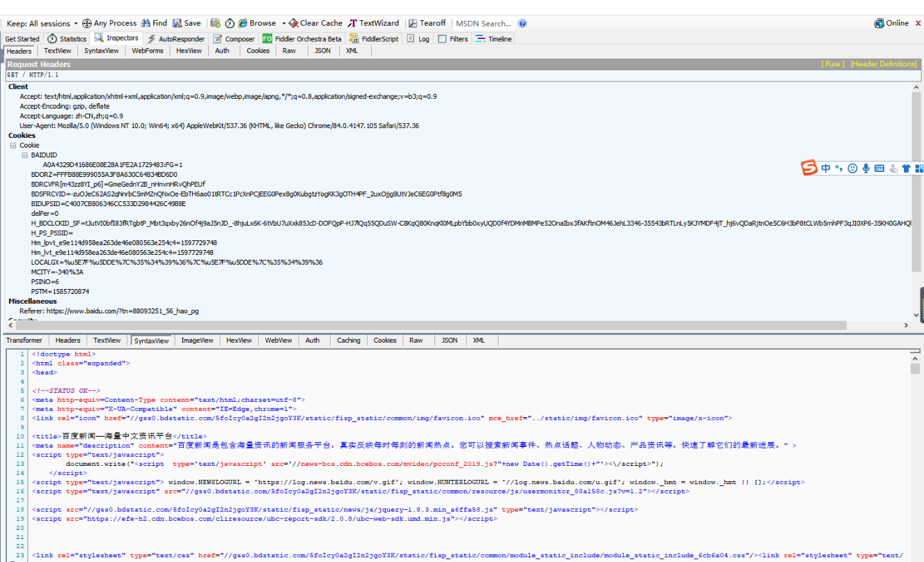Toggle Sogou punctuation mode icon
924x562 pixels.
pos(839,168)
